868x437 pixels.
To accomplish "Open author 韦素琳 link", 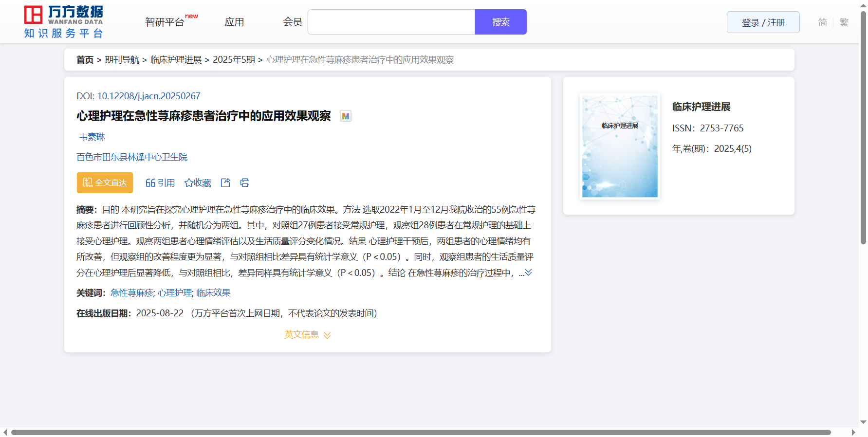I will tap(92, 137).
